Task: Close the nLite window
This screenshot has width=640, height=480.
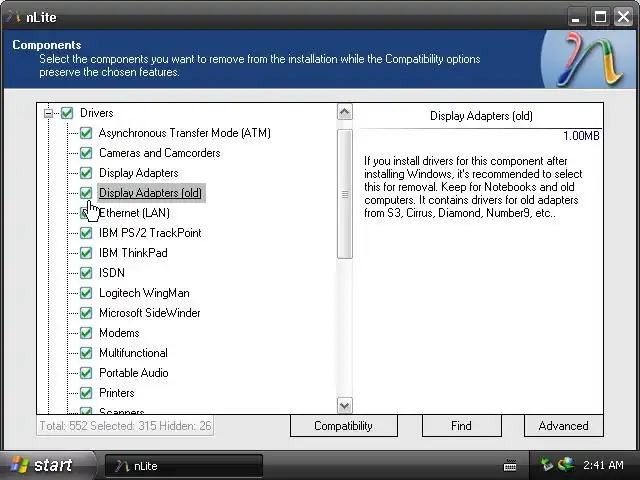Action: pos(623,17)
